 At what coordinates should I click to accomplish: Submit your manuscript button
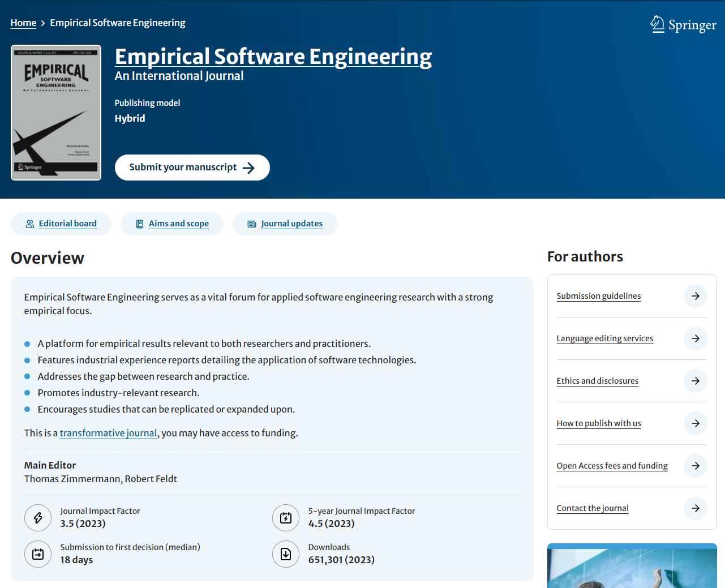(192, 168)
